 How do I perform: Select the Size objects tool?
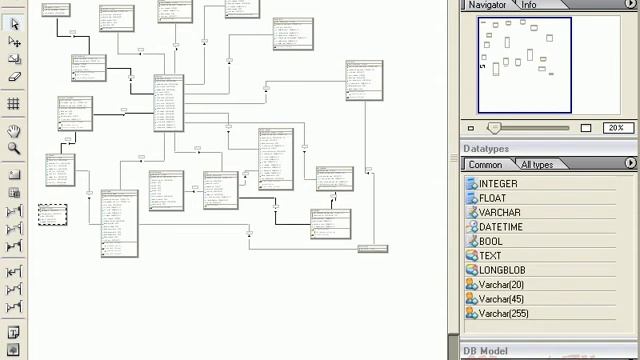(14, 59)
